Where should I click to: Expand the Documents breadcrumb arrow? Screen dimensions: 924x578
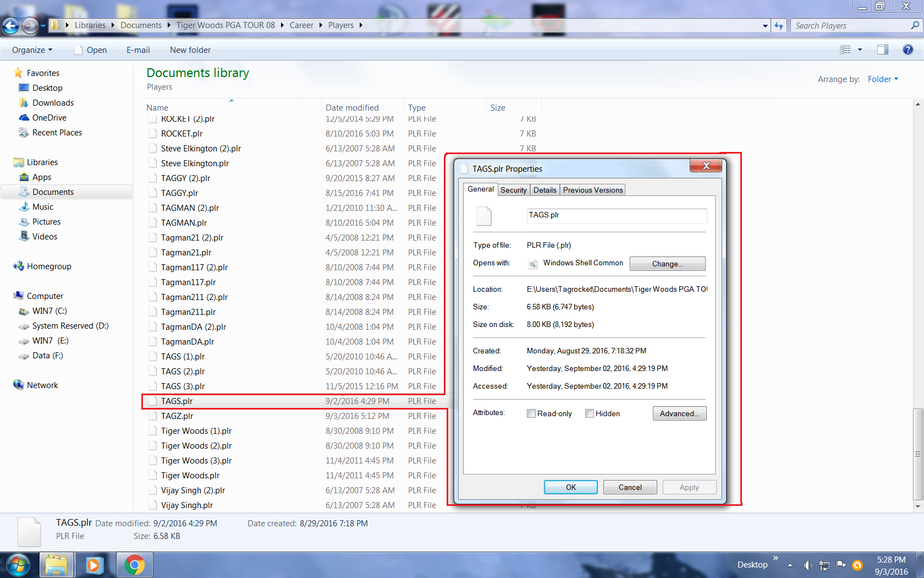(169, 25)
